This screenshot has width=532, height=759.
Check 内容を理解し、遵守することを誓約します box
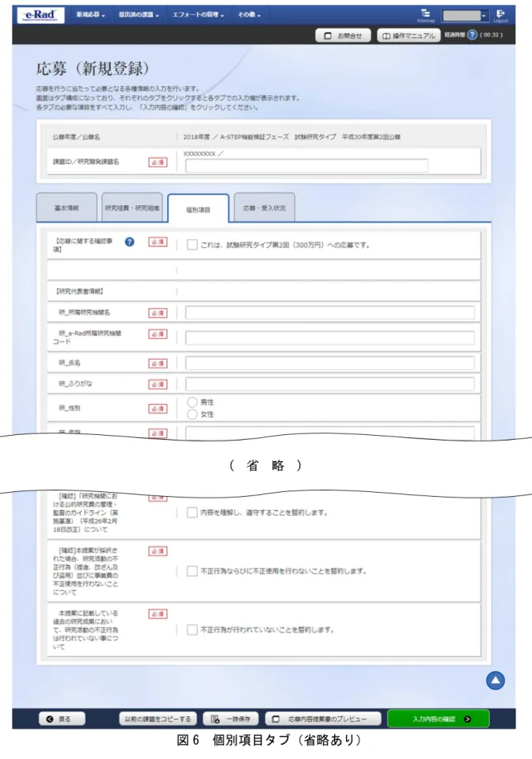(192, 513)
